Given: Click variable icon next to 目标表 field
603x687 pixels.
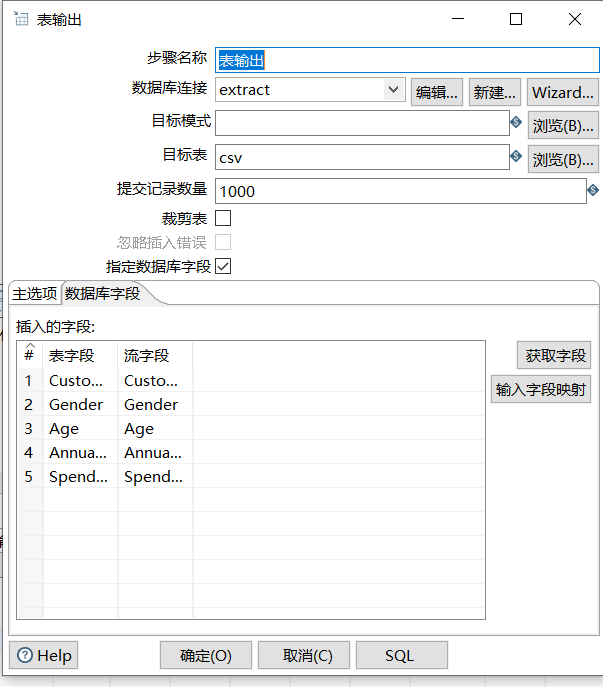Looking at the screenshot, I should click(516, 156).
